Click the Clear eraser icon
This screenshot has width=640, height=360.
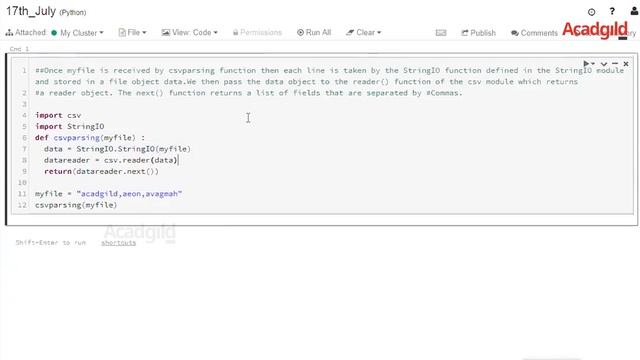tap(350, 32)
